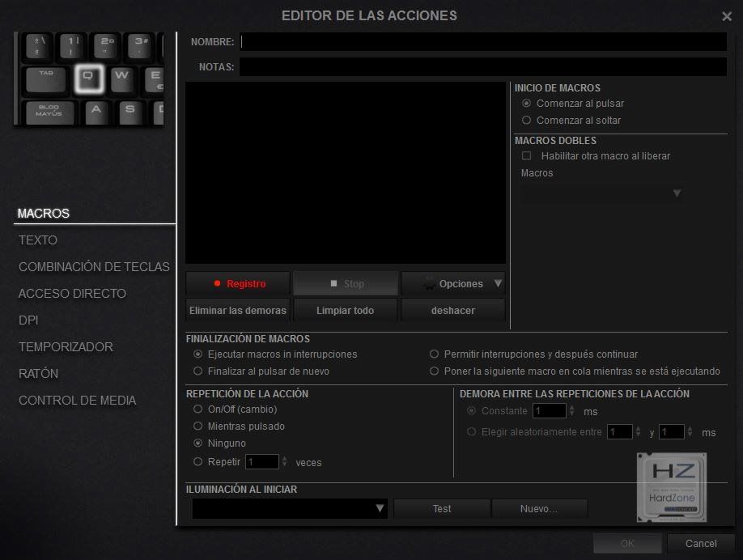Image resolution: width=743 pixels, height=560 pixels.
Task: Switch to COMBINACIÓN DE TECLAS section
Action: (94, 267)
